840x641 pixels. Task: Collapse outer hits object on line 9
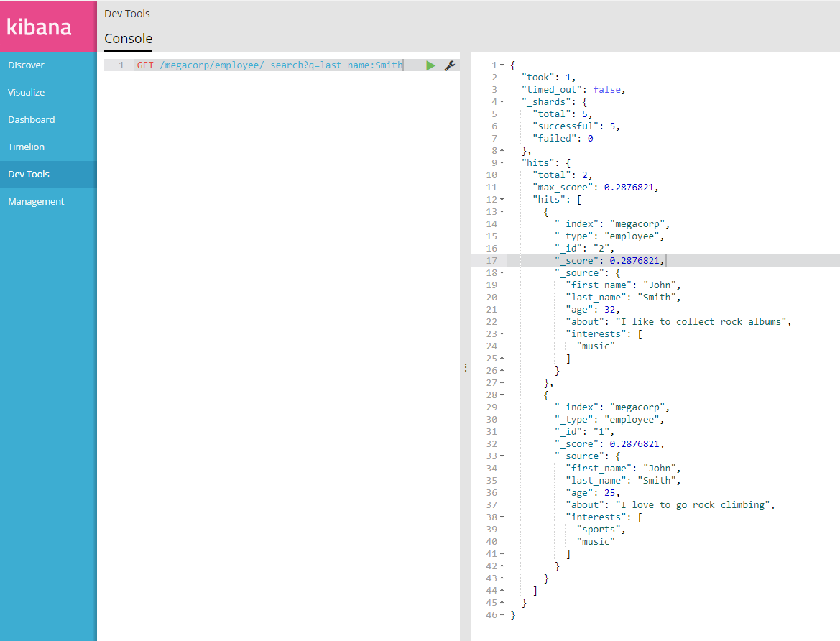point(502,163)
